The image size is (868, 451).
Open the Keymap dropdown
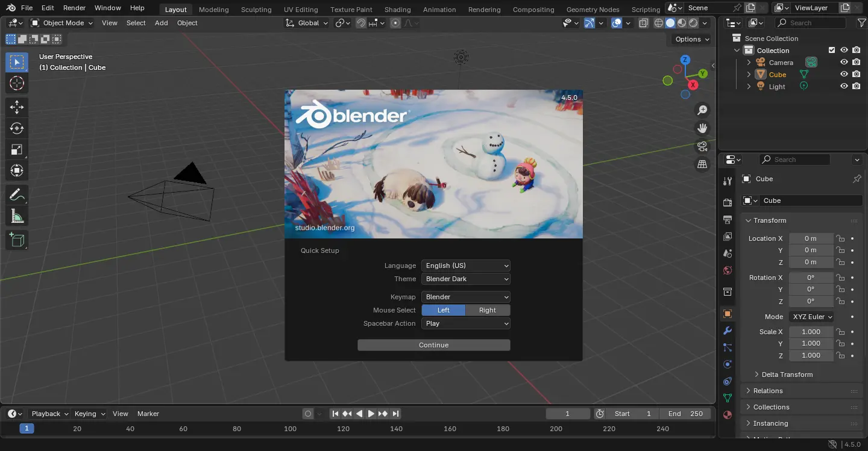click(x=466, y=297)
